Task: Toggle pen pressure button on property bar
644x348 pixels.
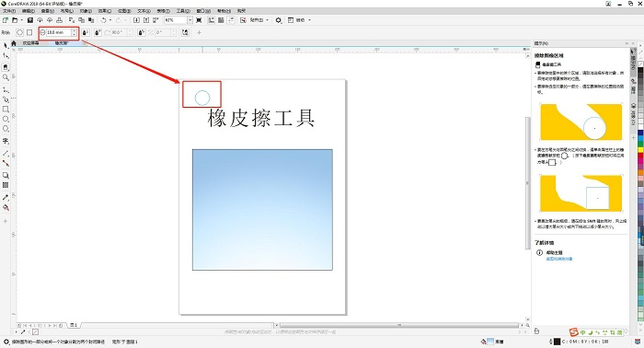Action: point(85,32)
